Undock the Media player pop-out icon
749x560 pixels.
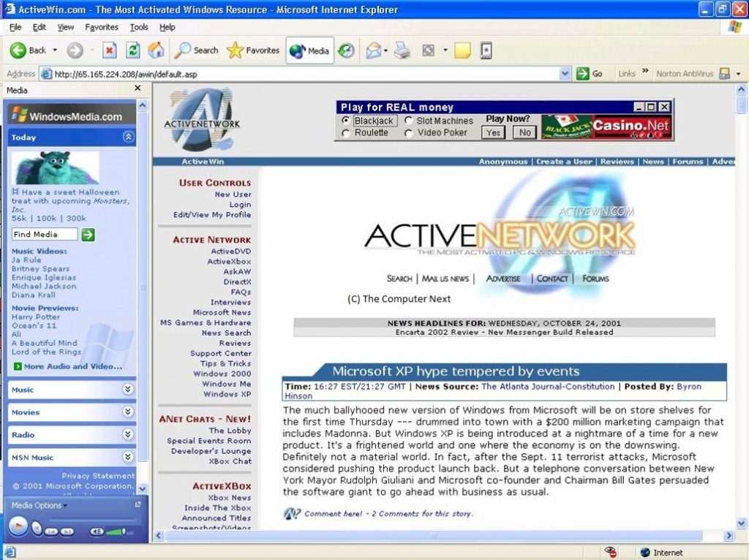click(138, 504)
